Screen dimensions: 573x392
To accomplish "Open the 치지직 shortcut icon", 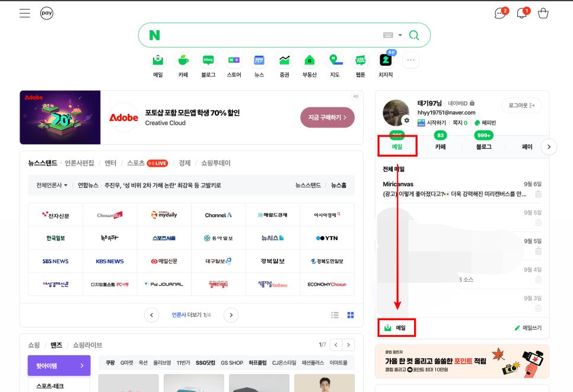I will [x=386, y=60].
